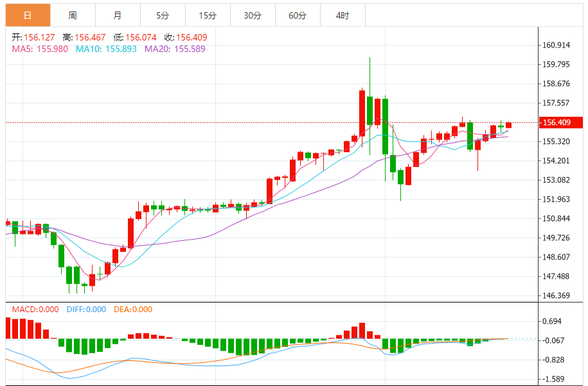Viewport: 588px width, 386px height.
Task: Click the high price value 156.467
Action: coord(90,37)
